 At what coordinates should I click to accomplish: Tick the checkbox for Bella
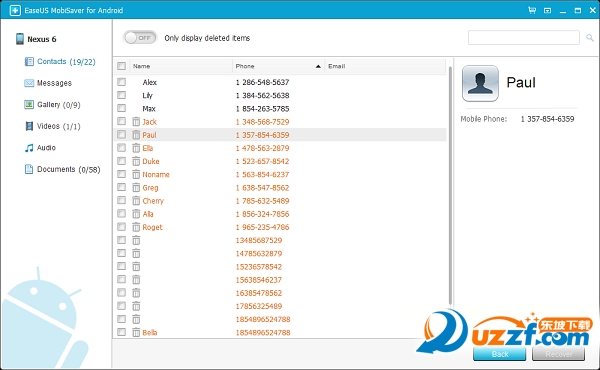coord(121,332)
